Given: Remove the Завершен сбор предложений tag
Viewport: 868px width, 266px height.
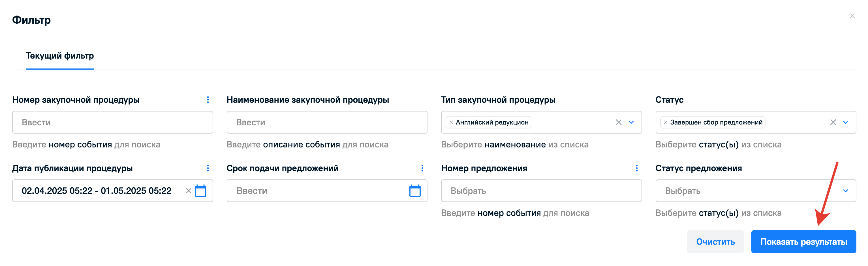Looking at the screenshot, I should 666,122.
